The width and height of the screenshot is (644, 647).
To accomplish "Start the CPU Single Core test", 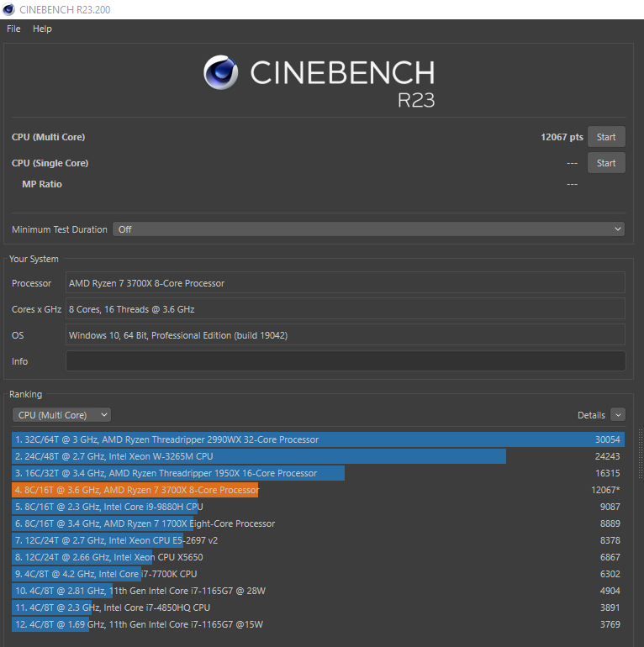I will [606, 163].
